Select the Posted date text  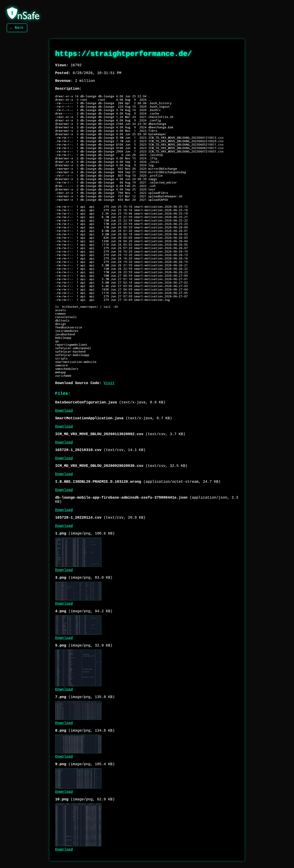point(88,73)
